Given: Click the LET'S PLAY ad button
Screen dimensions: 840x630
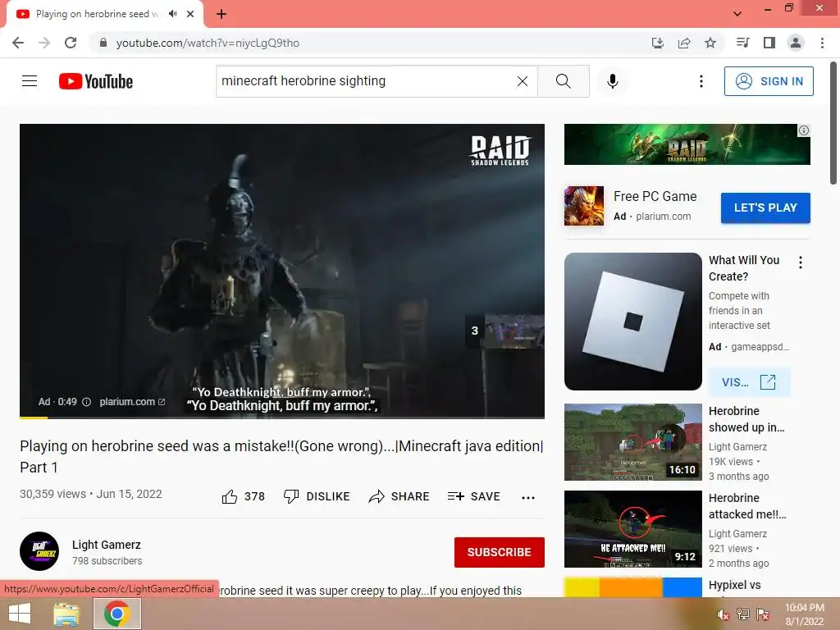Looking at the screenshot, I should [765, 208].
